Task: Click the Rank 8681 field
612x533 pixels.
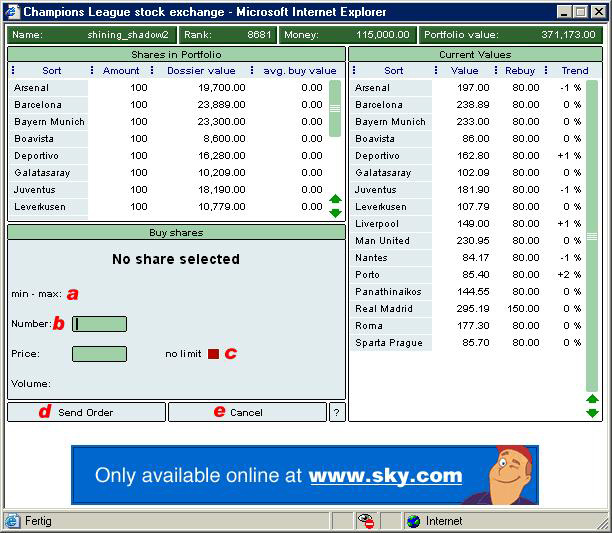Action: click(x=228, y=35)
